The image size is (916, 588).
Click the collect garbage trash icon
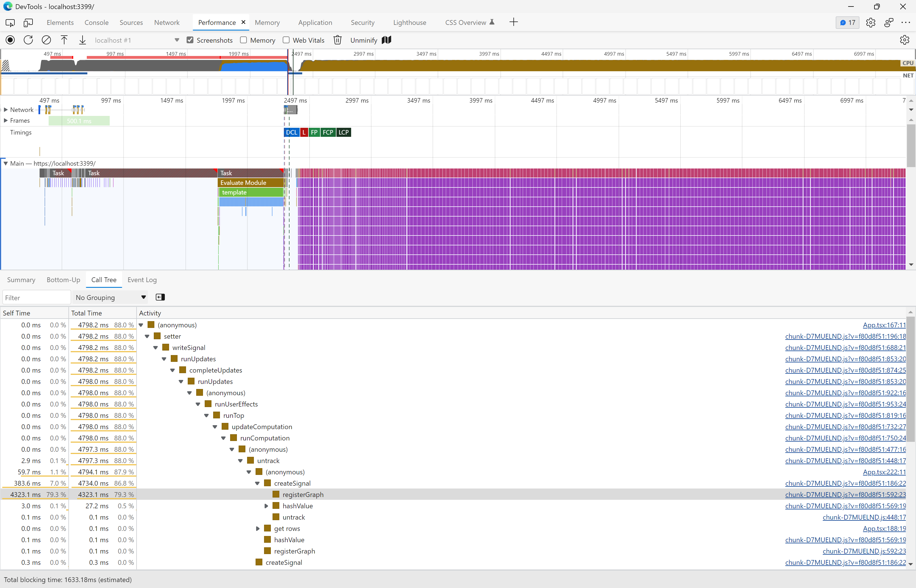click(x=338, y=40)
